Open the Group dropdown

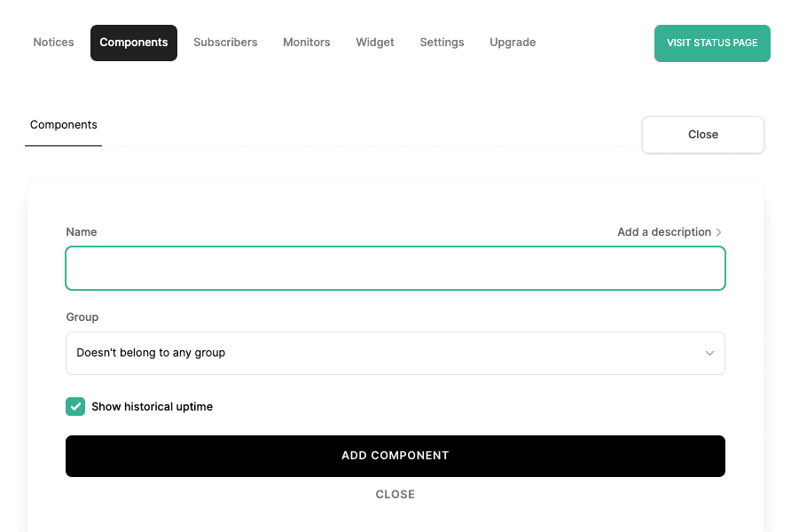[x=395, y=353]
